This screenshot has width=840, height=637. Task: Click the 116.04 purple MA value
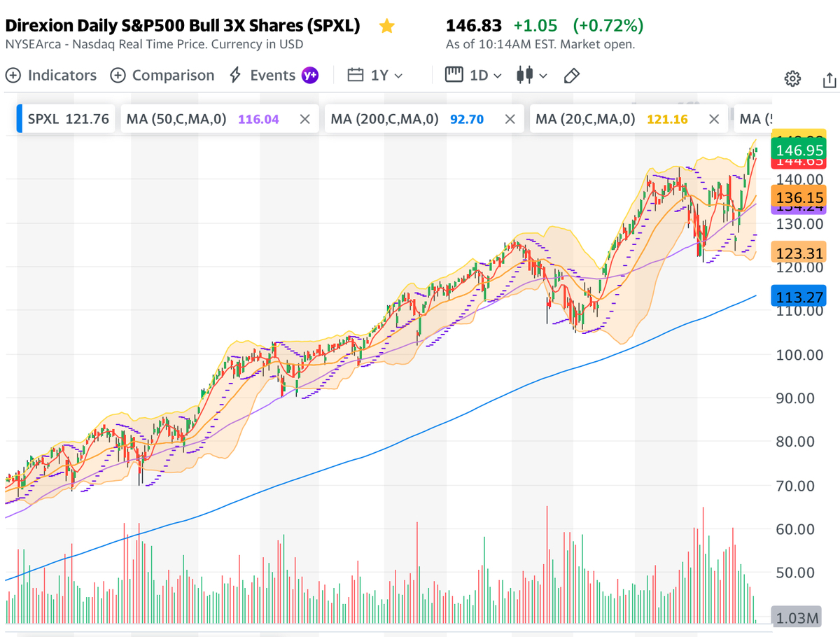tap(259, 119)
